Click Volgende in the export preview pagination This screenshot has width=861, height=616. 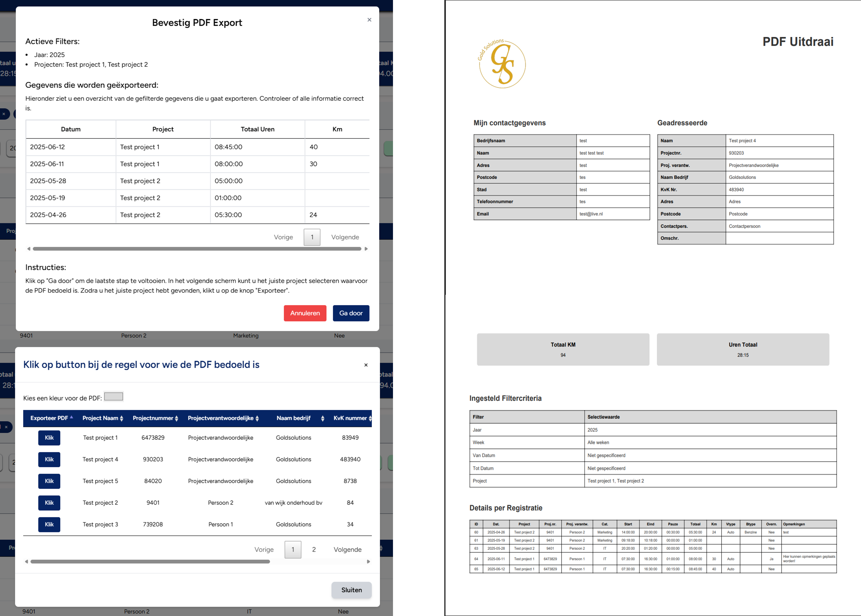click(x=345, y=237)
